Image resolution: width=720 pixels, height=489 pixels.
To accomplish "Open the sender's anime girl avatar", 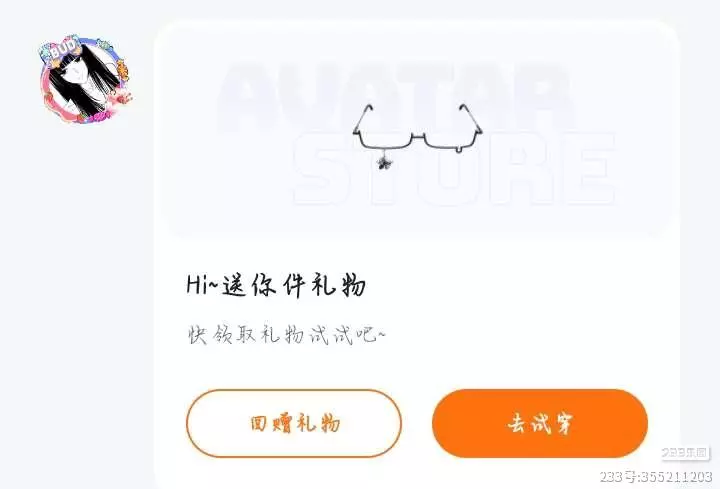I will point(85,79).
